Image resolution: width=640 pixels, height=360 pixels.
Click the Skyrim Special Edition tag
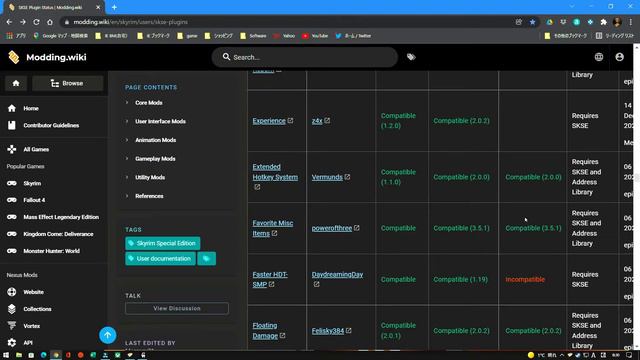[x=162, y=243]
